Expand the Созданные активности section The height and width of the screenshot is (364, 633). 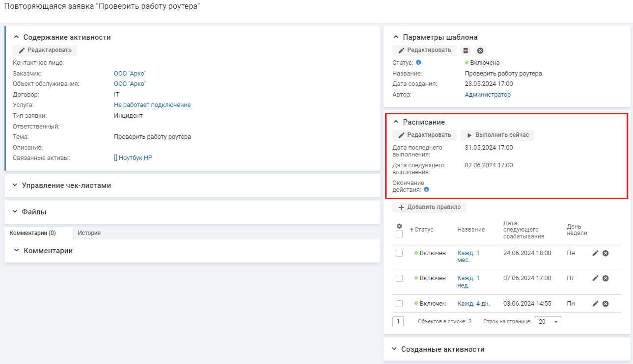442,349
